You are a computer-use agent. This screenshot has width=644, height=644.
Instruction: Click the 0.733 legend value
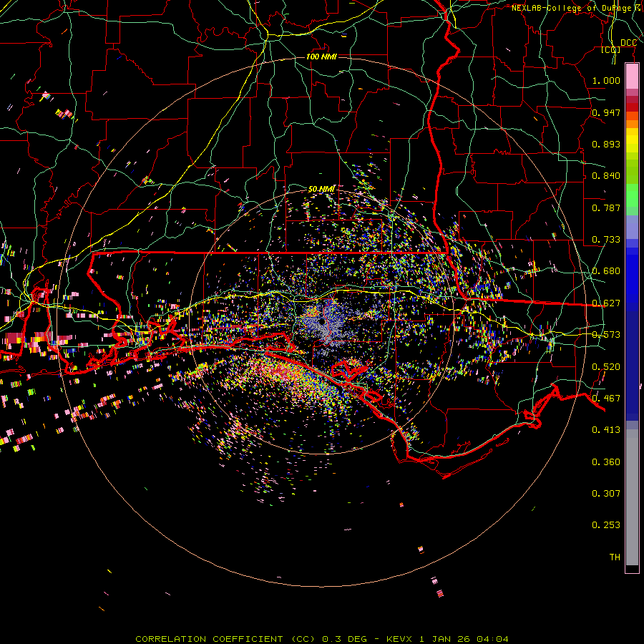click(606, 240)
